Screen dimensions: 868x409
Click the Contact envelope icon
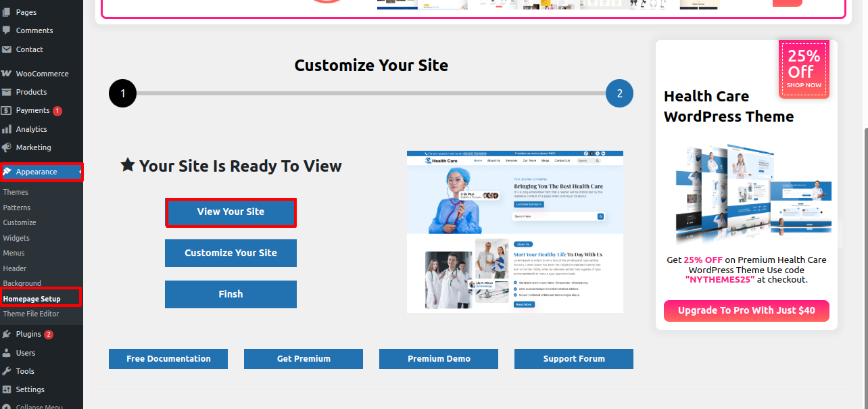point(7,49)
